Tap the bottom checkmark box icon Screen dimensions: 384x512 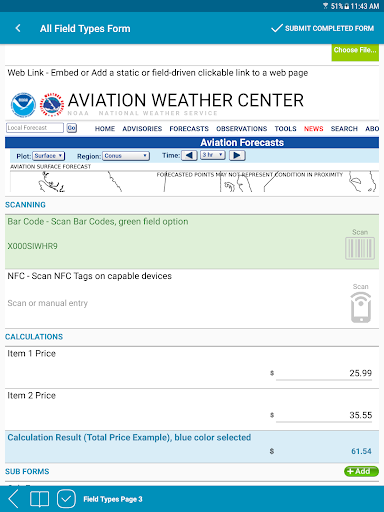click(66, 499)
